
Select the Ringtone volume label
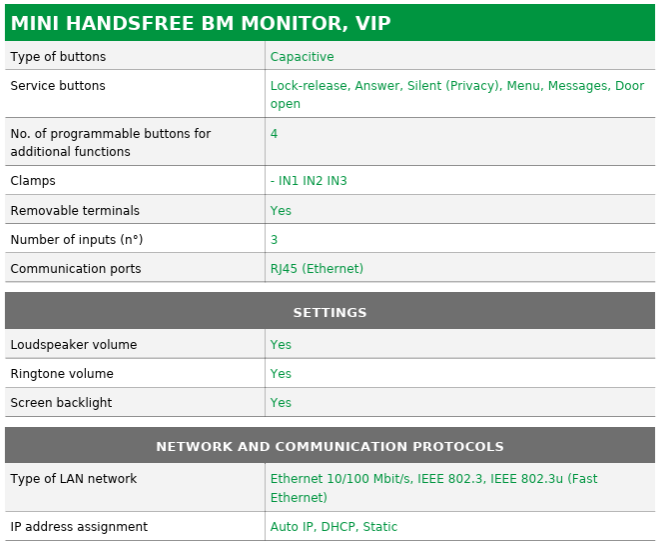[62, 374]
